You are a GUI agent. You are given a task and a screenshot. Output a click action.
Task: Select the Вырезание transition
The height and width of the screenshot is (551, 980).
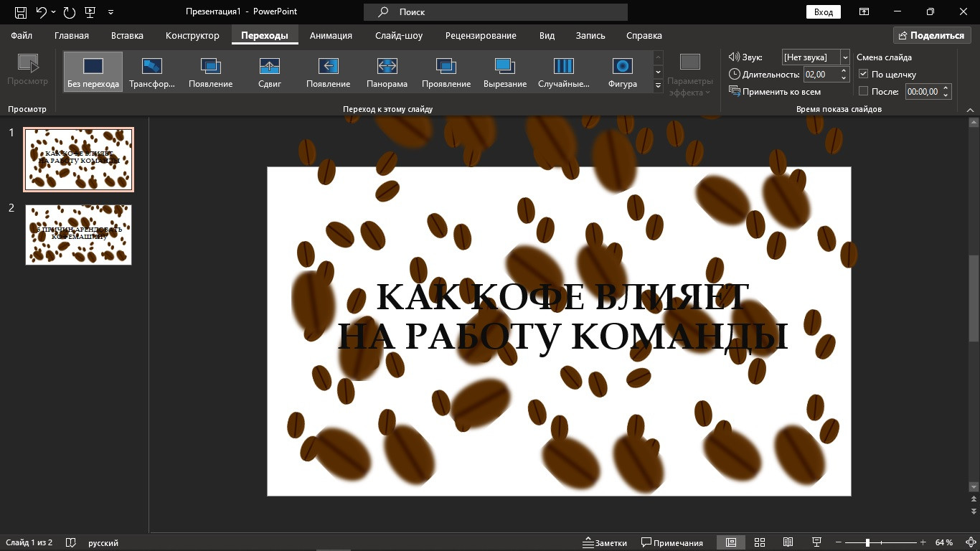pos(504,67)
